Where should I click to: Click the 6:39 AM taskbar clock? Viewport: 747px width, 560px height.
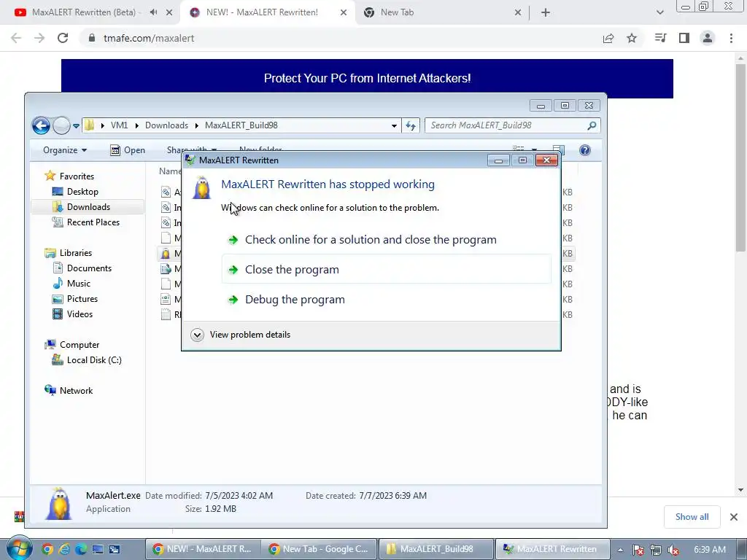pos(709,550)
